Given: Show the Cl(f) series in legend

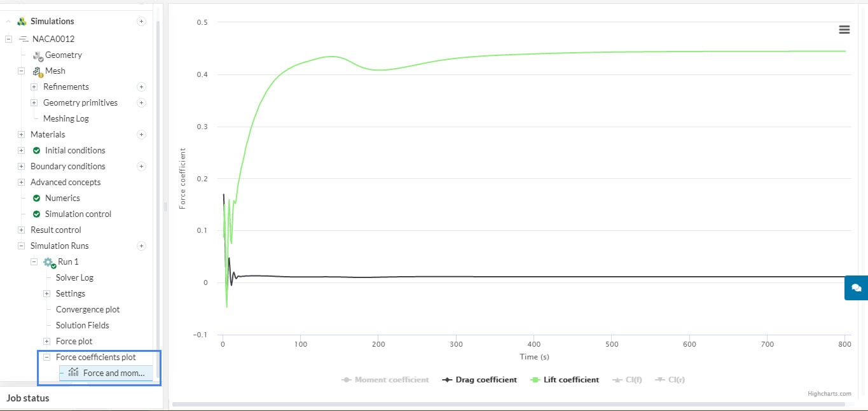Looking at the screenshot, I should [x=627, y=380].
